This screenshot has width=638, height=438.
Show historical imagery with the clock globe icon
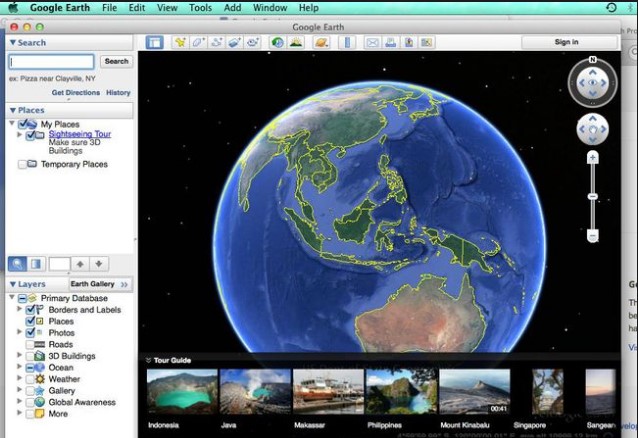coord(278,42)
